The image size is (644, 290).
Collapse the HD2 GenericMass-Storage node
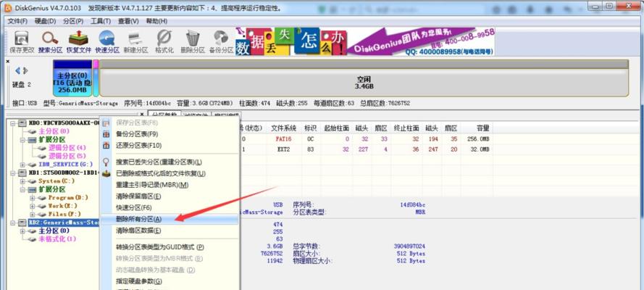pos(13,223)
